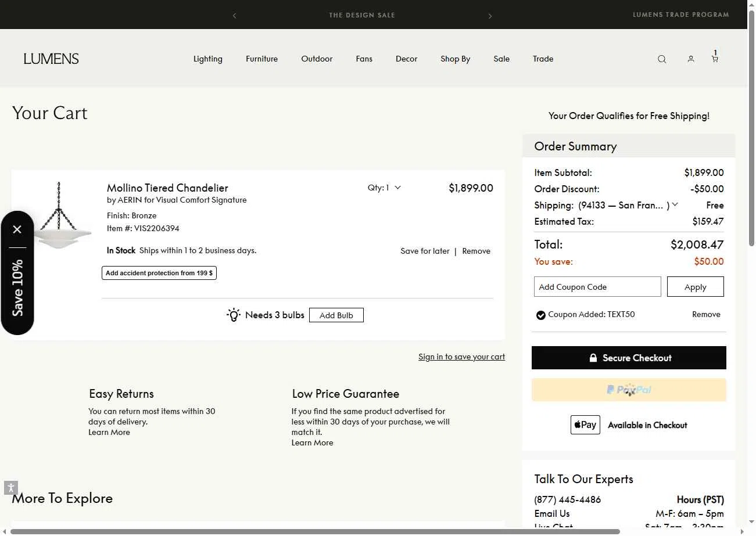Expand the Qty: 1 quantity dropdown
This screenshot has width=756, height=536.
(385, 188)
